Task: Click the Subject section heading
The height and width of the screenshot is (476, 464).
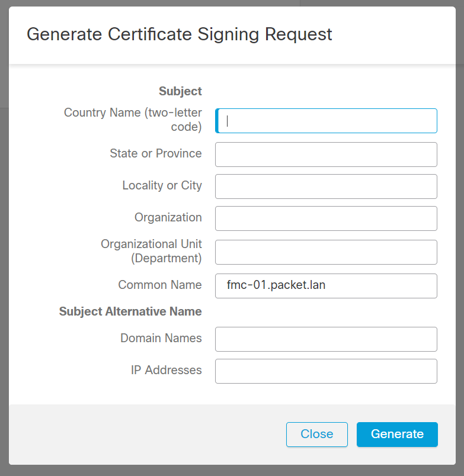Action: click(x=180, y=91)
